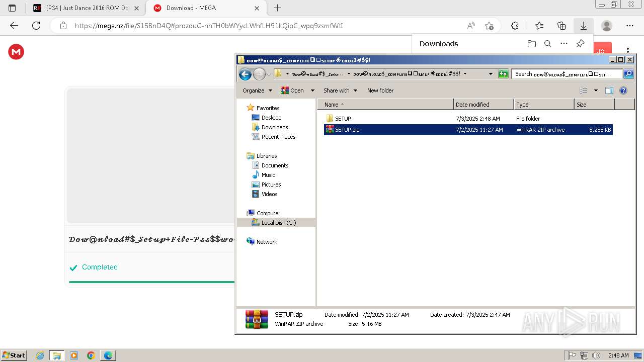Screen dimensions: 644x362
Task: Click the Windows Start button
Action: (14, 355)
